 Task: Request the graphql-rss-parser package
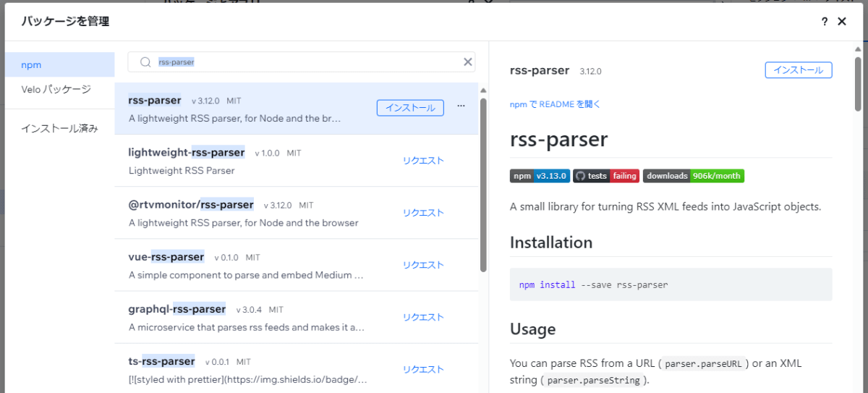[x=423, y=317]
